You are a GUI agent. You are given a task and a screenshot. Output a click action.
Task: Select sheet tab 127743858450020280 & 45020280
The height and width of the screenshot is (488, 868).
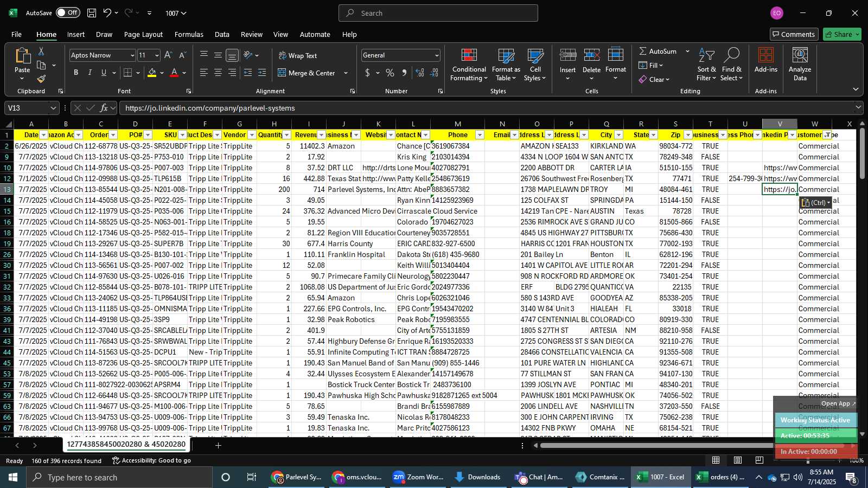point(126,444)
